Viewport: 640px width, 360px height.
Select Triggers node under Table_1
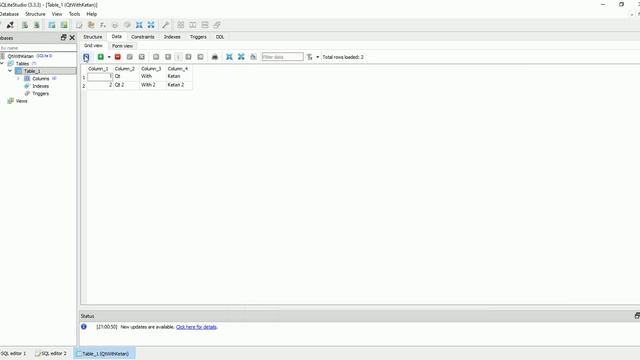pos(40,93)
